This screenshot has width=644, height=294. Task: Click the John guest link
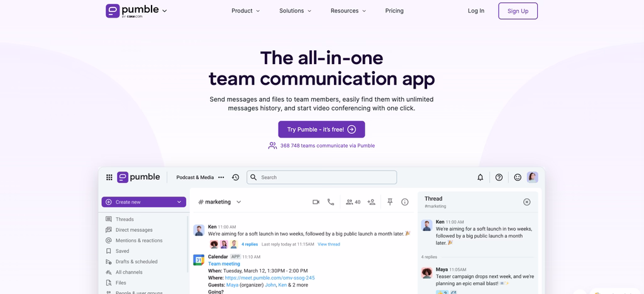tap(270, 285)
